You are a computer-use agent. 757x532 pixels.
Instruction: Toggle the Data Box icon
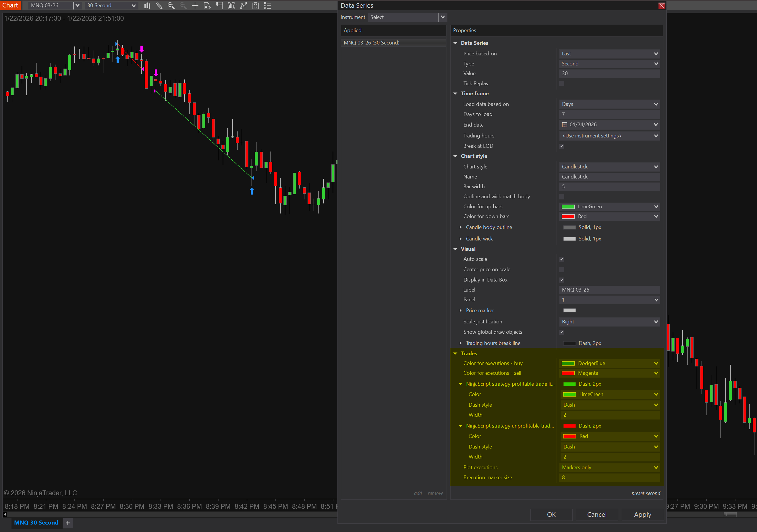pyautogui.click(x=207, y=6)
